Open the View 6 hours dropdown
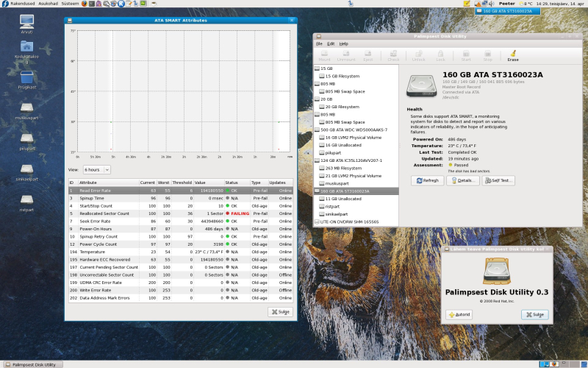Screen dimensions: 588x368 [x=96, y=170]
